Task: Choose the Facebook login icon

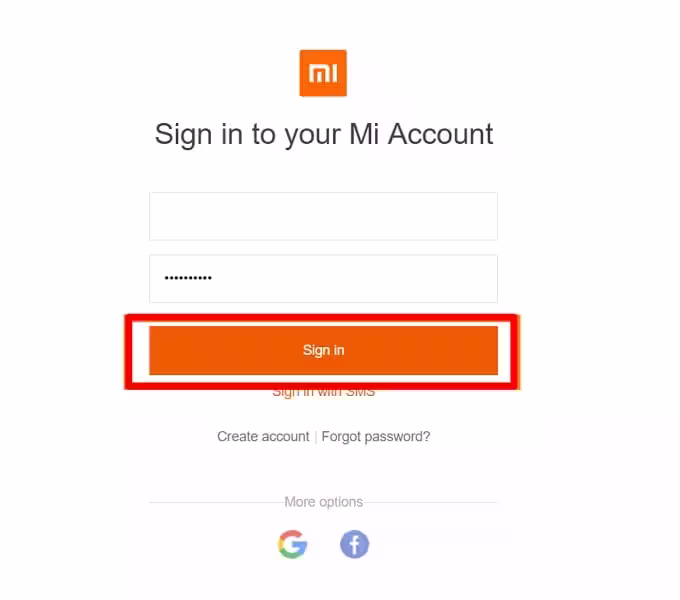Action: [x=354, y=544]
